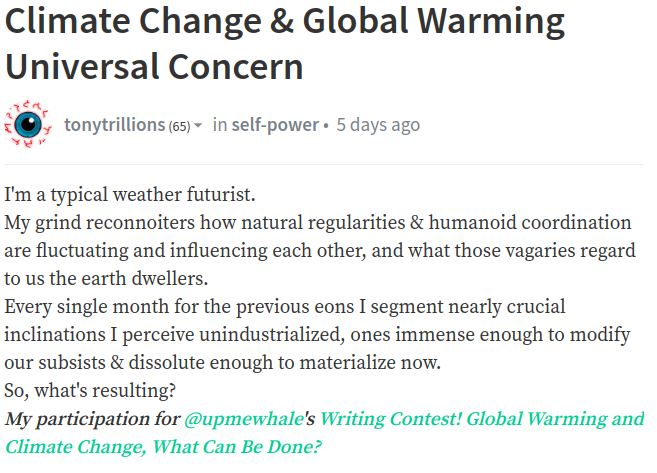Click the 'Climate Change & Global Warming' title line
Screen dimensions: 657x473
click(285, 21)
